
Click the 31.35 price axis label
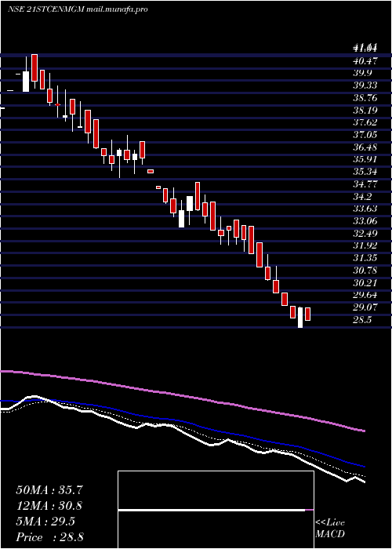pos(365,258)
